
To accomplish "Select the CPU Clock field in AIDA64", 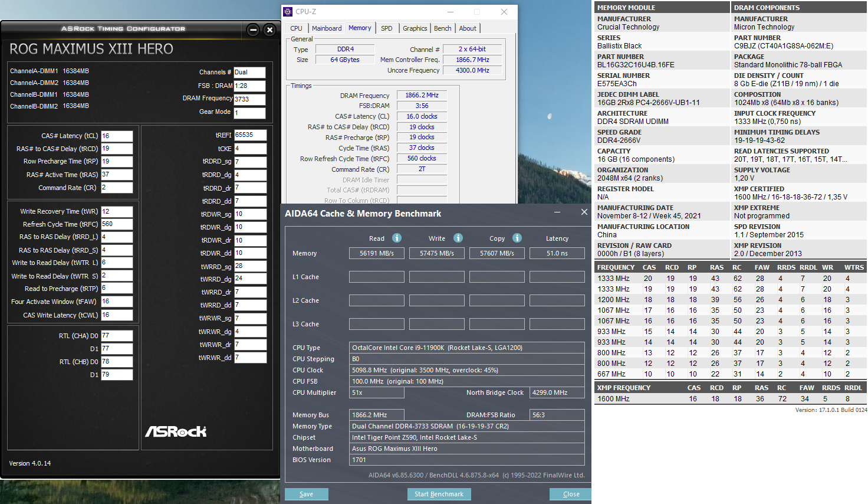I will (467, 370).
